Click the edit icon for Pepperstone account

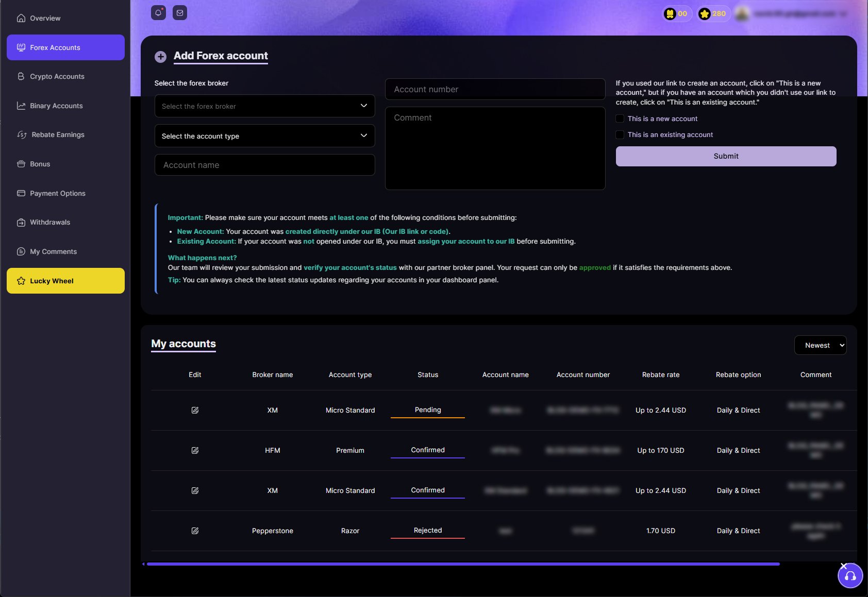[195, 531]
